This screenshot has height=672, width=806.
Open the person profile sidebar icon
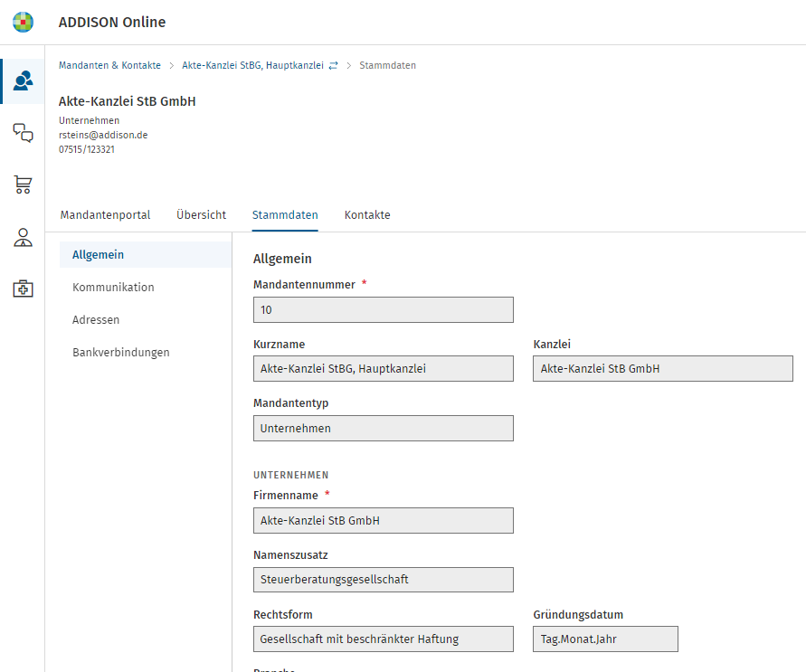pyautogui.click(x=23, y=237)
